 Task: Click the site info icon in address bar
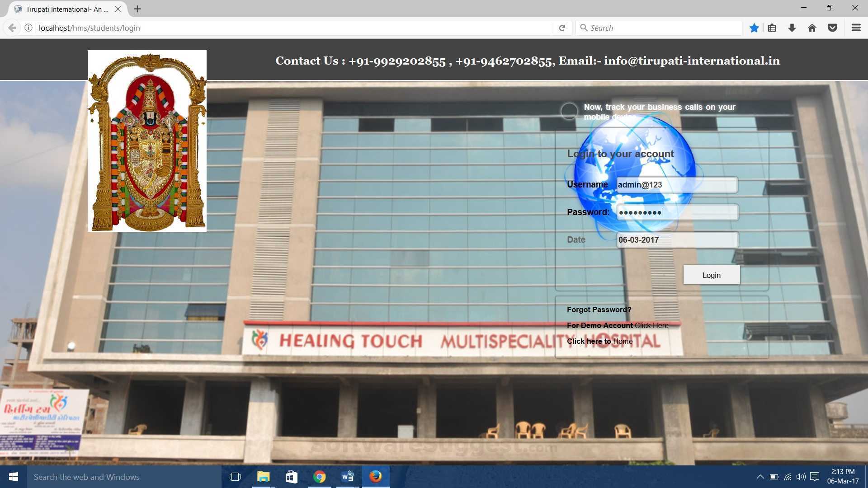click(28, 28)
